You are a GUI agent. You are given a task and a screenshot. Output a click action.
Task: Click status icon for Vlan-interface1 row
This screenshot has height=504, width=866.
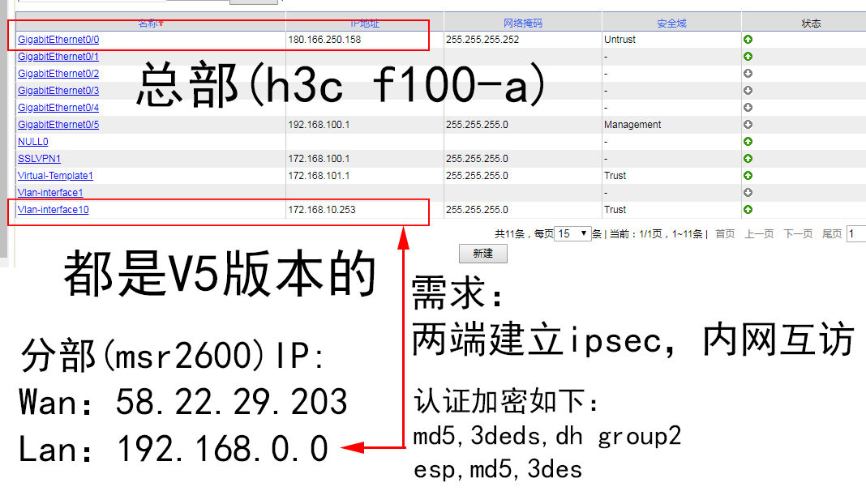pos(748,193)
